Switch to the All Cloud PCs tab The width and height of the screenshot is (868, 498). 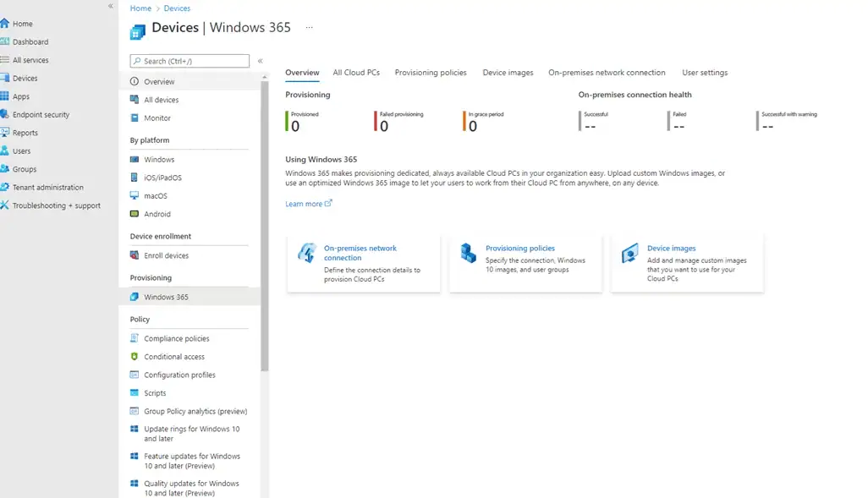coord(356,73)
